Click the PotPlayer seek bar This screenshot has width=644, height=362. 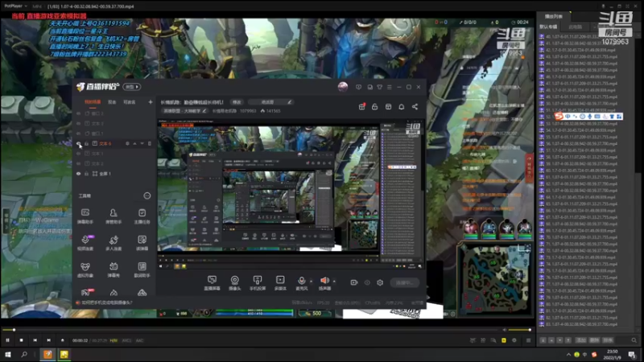point(251,330)
